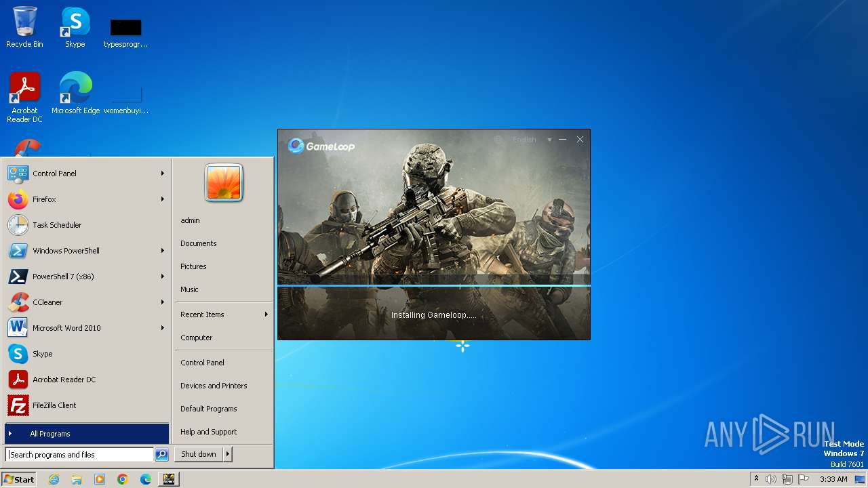Click the volume speaker tray icon

[771, 479]
